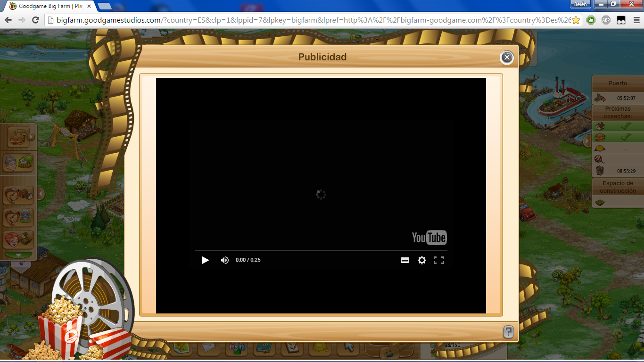The width and height of the screenshot is (644, 362).
Task: Open help for the Publicidad dialog
Action: point(508,332)
